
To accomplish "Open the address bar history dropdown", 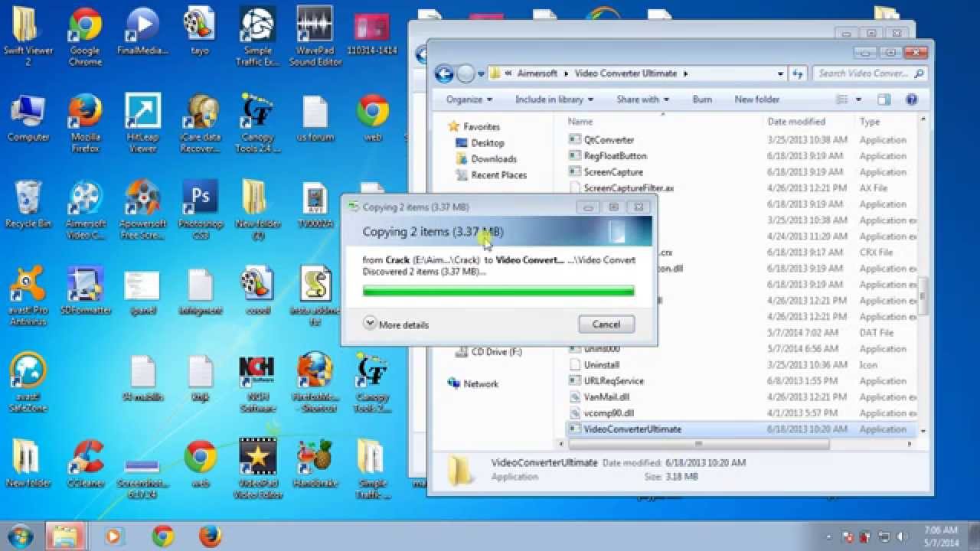I will coord(780,73).
